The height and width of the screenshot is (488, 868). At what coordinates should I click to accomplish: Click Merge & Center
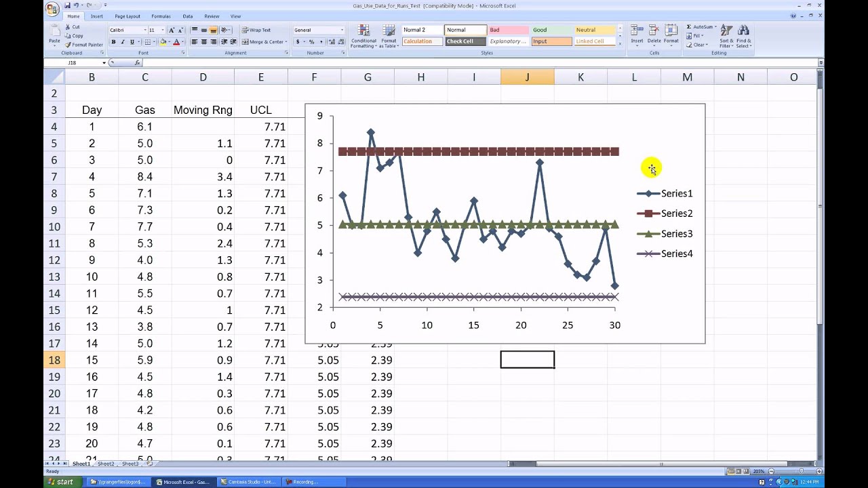click(263, 42)
